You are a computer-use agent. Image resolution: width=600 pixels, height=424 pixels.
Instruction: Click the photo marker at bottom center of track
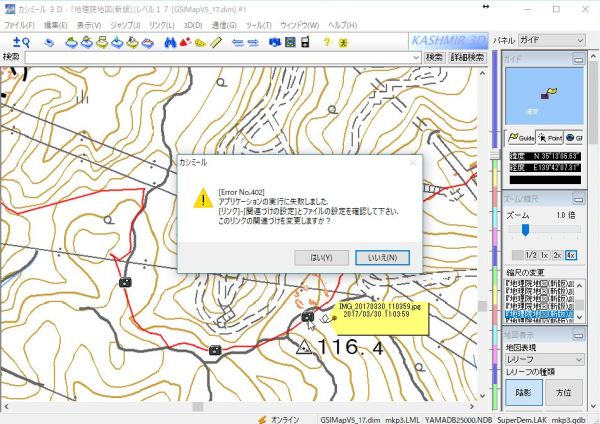(x=215, y=350)
